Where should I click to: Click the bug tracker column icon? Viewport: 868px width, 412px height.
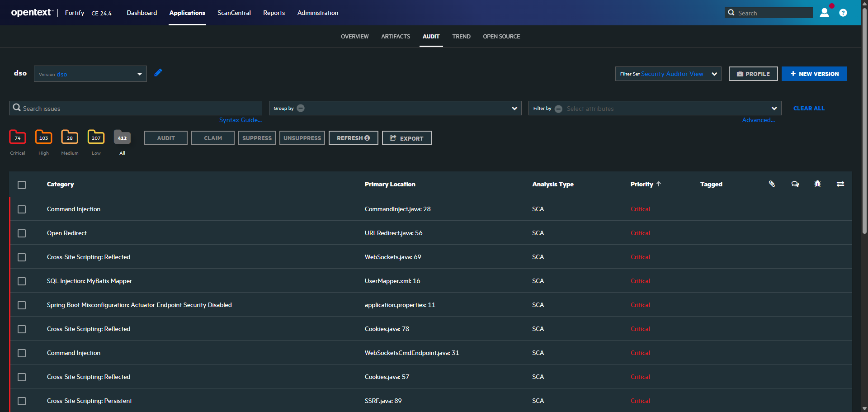817,184
